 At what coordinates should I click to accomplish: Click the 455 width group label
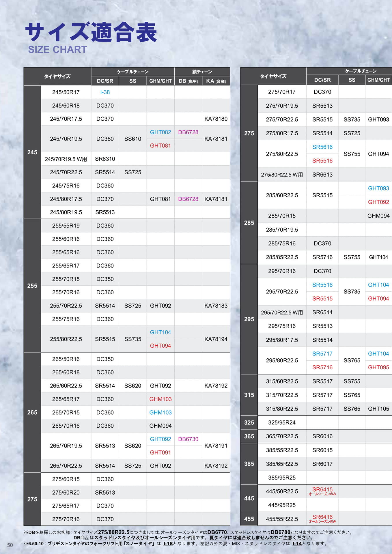pos(249,519)
